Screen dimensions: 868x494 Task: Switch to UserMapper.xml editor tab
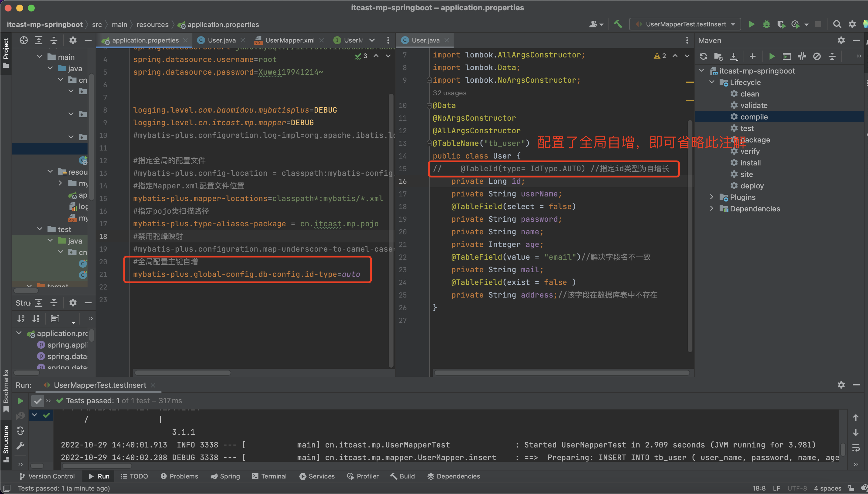289,40
